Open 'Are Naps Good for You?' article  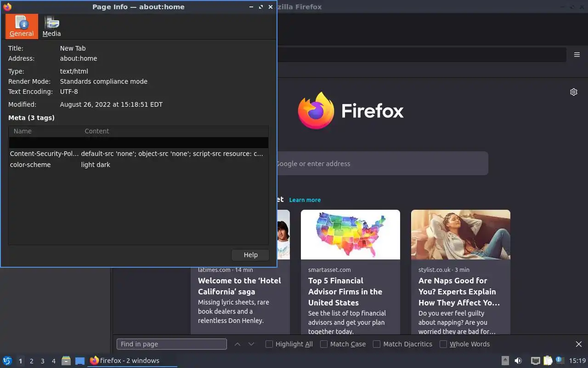[459, 292]
